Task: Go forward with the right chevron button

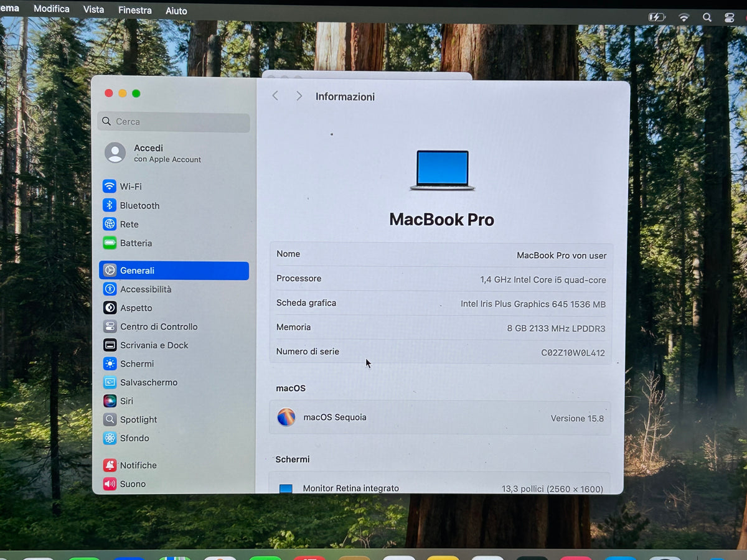Action: point(299,96)
